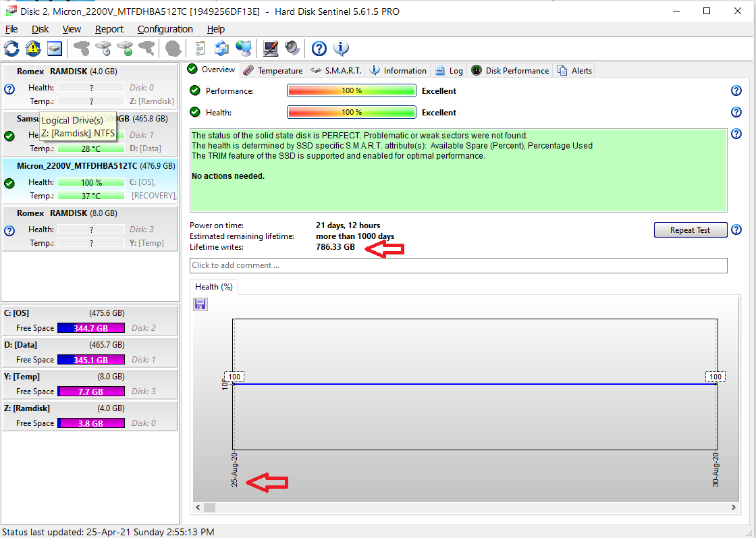Switch to the Alerts tab
756x538 pixels.
(x=574, y=70)
